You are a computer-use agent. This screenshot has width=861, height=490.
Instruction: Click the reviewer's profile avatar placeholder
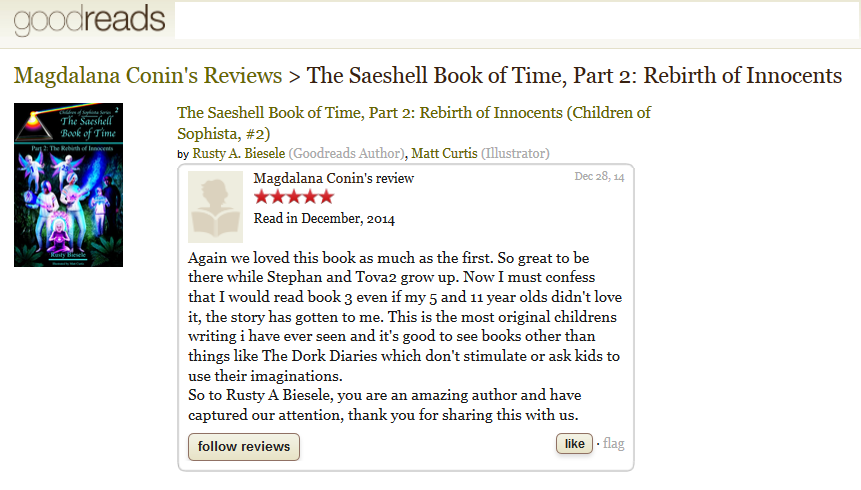coord(215,207)
